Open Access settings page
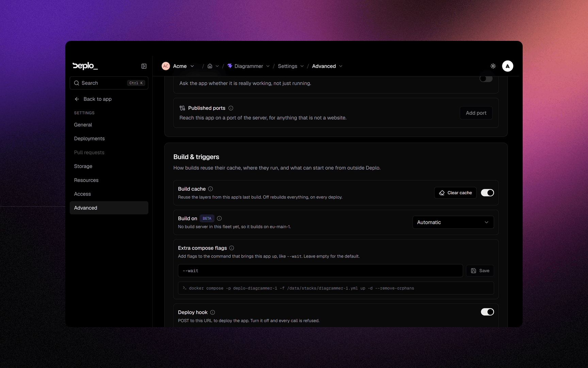 click(x=109, y=194)
